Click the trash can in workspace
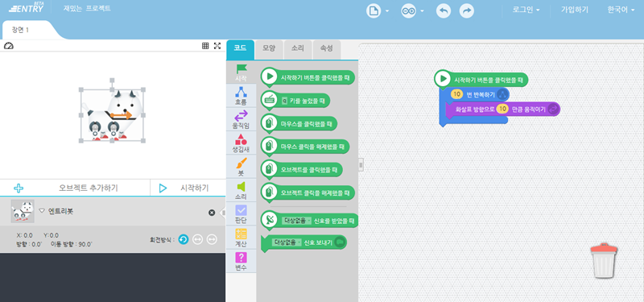Viewport: 644px width, 302px height. (x=604, y=260)
